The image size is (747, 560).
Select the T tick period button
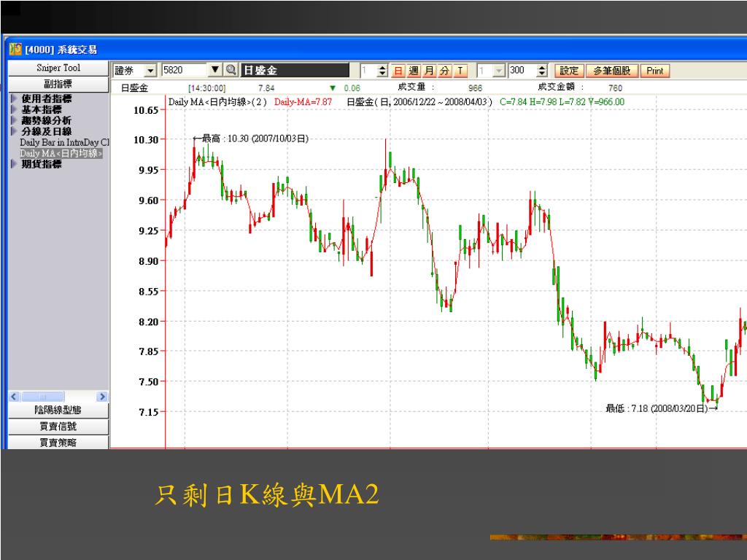pyautogui.click(x=460, y=71)
